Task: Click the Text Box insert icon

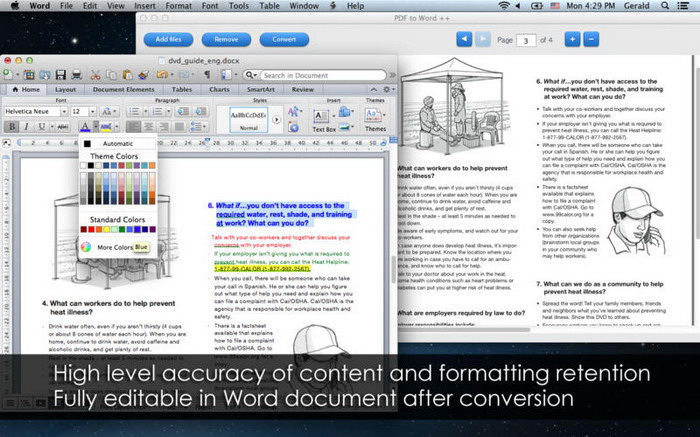Action: [321, 117]
